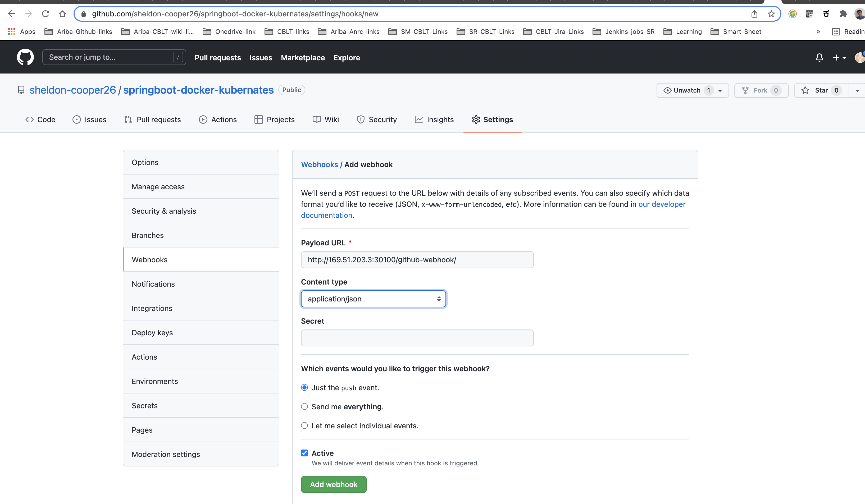Expand the Unwatch dropdown arrow
This screenshot has height=504, width=865.
point(720,91)
